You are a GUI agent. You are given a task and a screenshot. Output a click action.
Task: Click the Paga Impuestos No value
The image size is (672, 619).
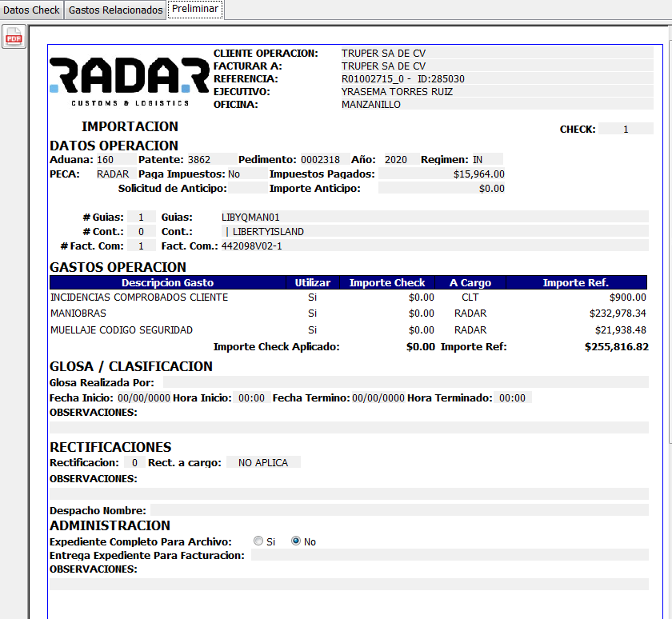point(247,174)
